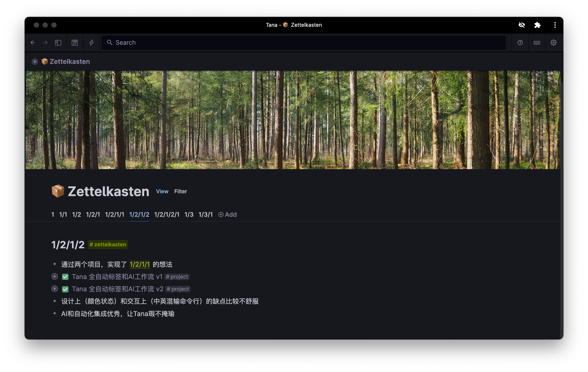Follow the 1/2/1/1 inline reference
Screen dimensions: 588x372
tap(140, 264)
